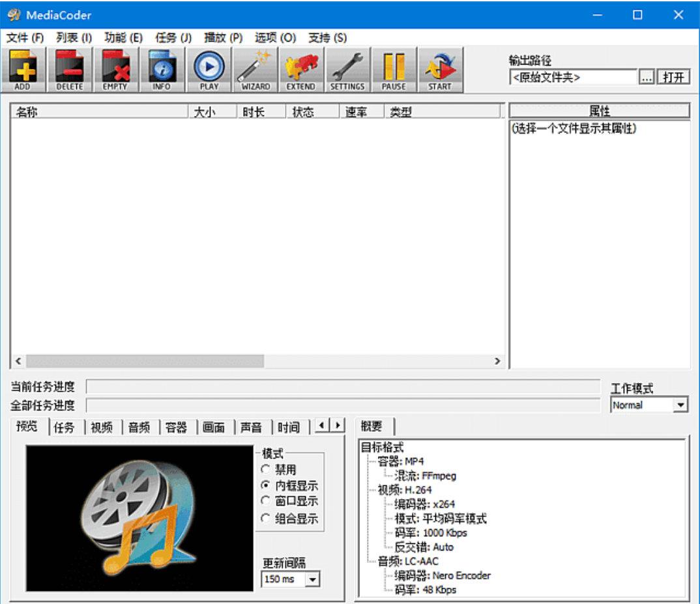
Task: Click the browse ... button for output path
Action: click(x=646, y=76)
